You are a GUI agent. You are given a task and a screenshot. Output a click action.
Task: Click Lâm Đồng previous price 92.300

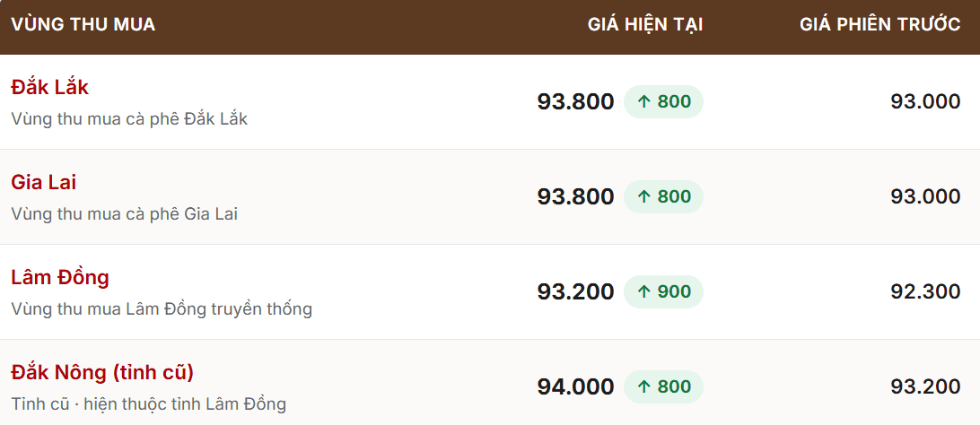click(925, 291)
